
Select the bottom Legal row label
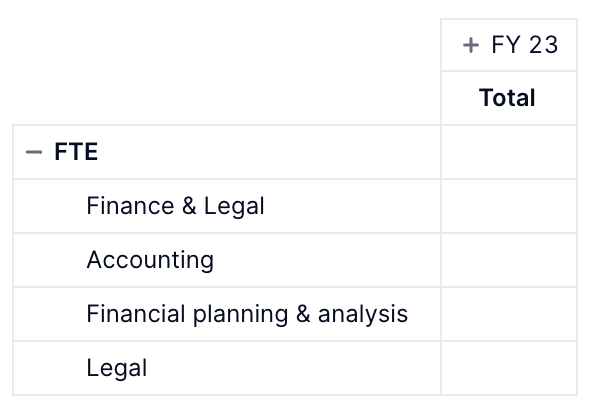click(117, 368)
